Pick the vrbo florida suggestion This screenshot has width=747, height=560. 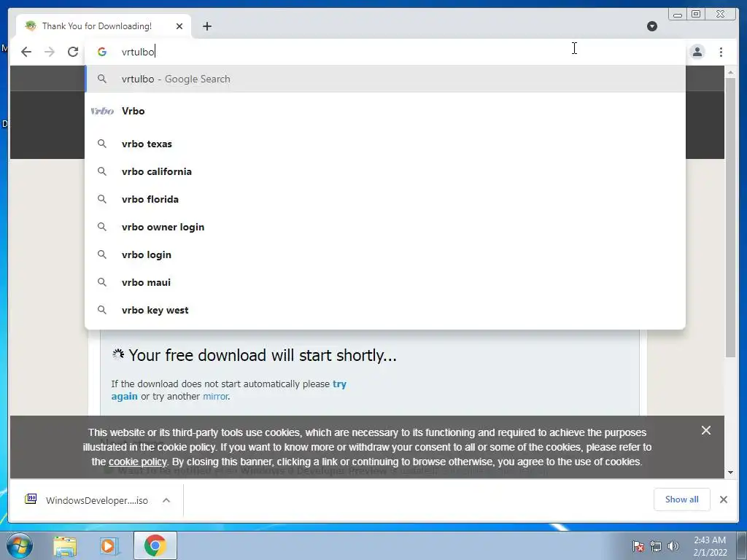point(385,199)
